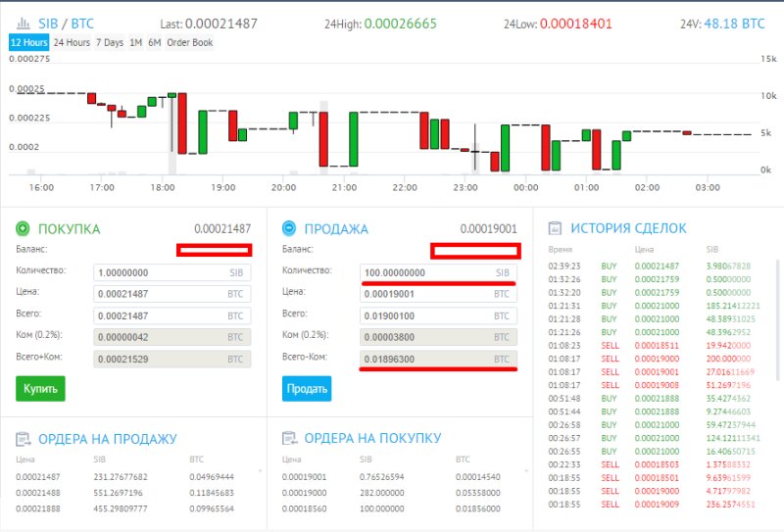Switch chart to the 12 Hours tab
This screenshot has height=532, width=784.
point(28,43)
